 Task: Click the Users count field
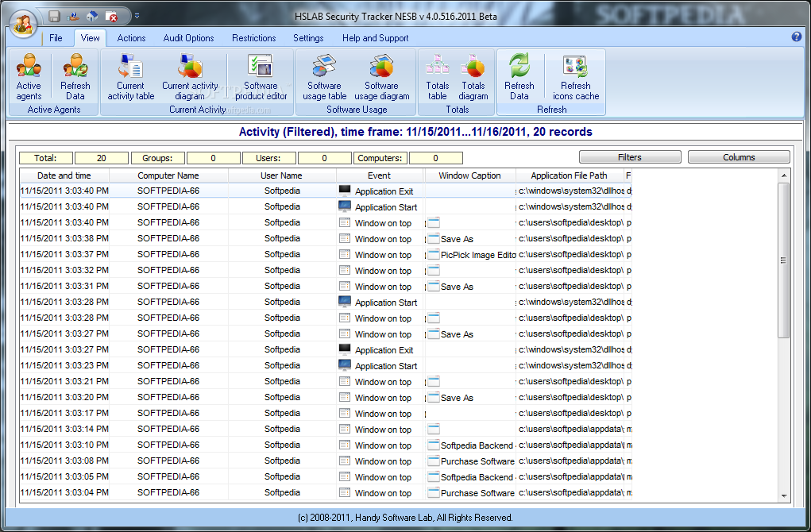click(324, 158)
